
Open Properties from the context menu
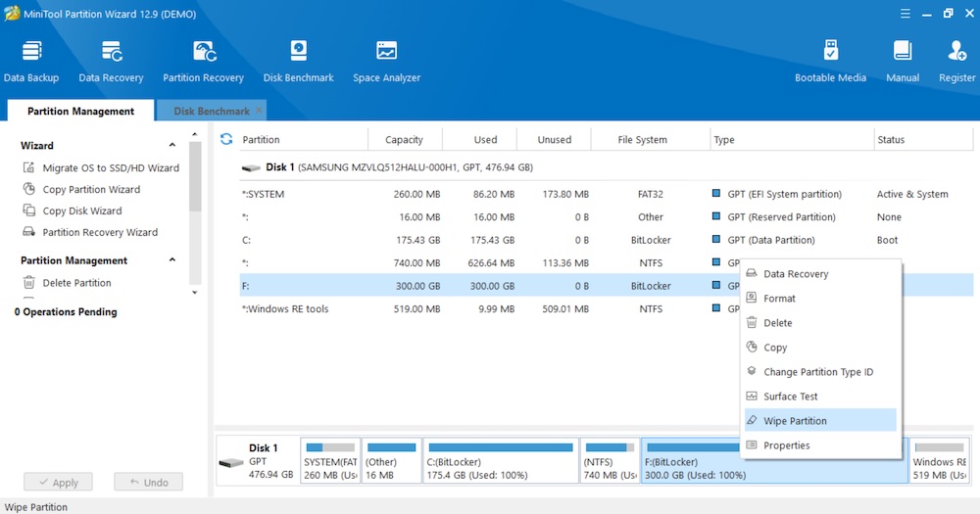click(820, 444)
